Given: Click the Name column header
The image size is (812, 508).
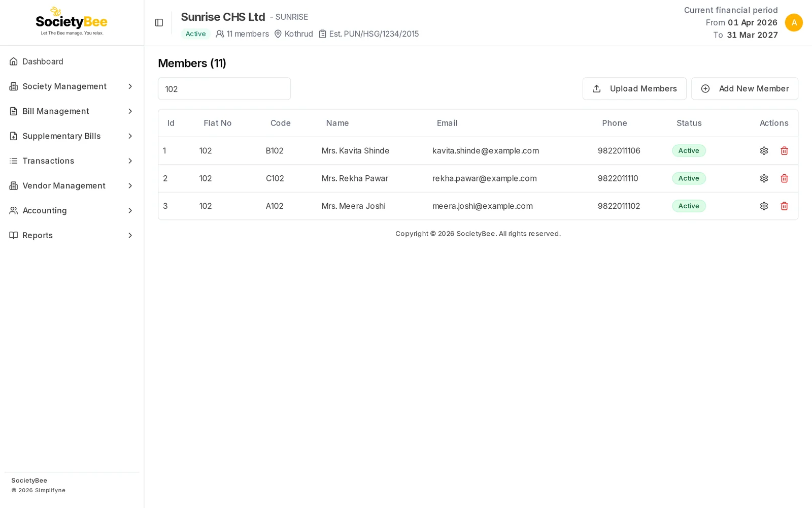Looking at the screenshot, I should 337,123.
